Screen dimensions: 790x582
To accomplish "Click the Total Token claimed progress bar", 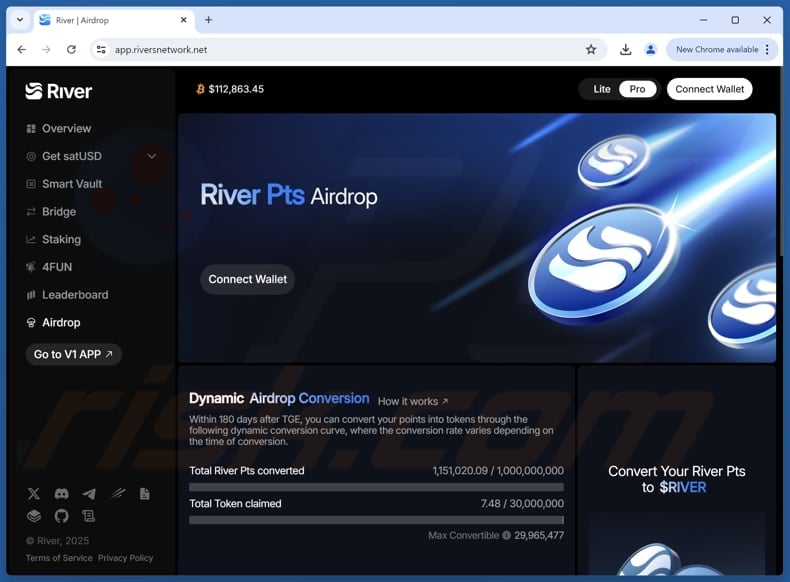I will [376, 520].
